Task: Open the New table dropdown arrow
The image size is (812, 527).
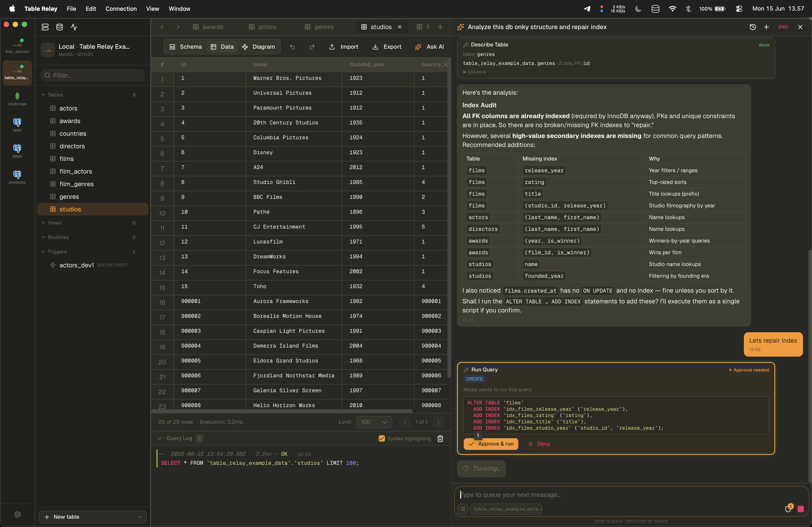Action: (x=140, y=517)
